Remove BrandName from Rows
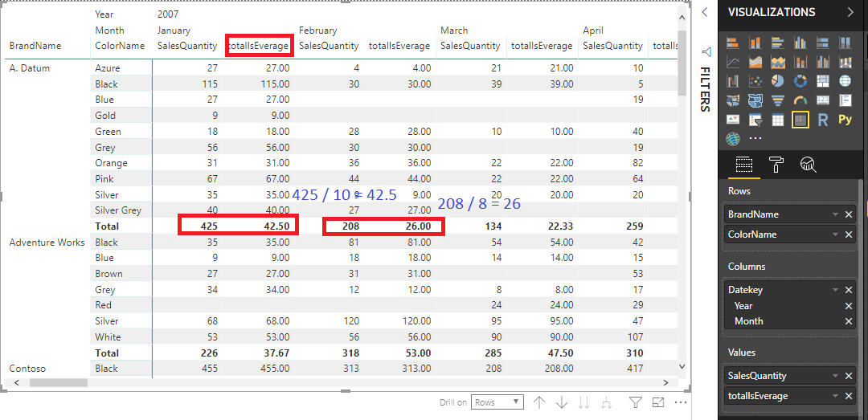This screenshot has height=420, width=868. [x=849, y=214]
